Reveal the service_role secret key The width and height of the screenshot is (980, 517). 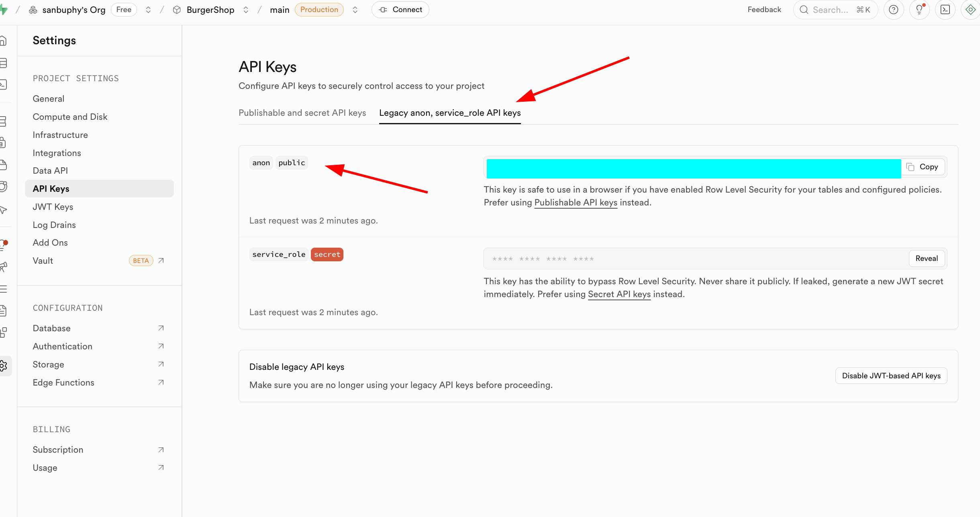926,258
